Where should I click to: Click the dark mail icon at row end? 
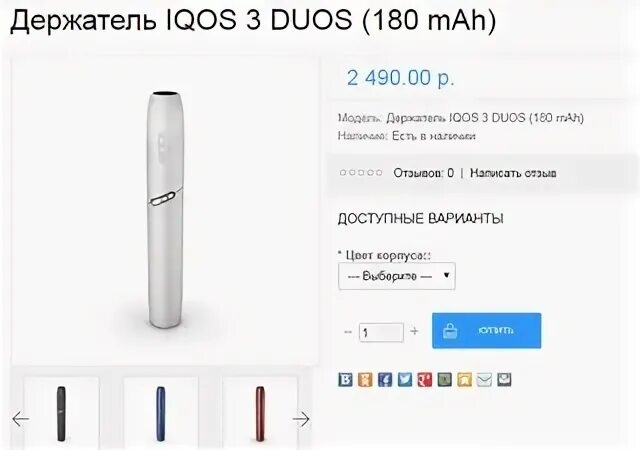(x=504, y=380)
